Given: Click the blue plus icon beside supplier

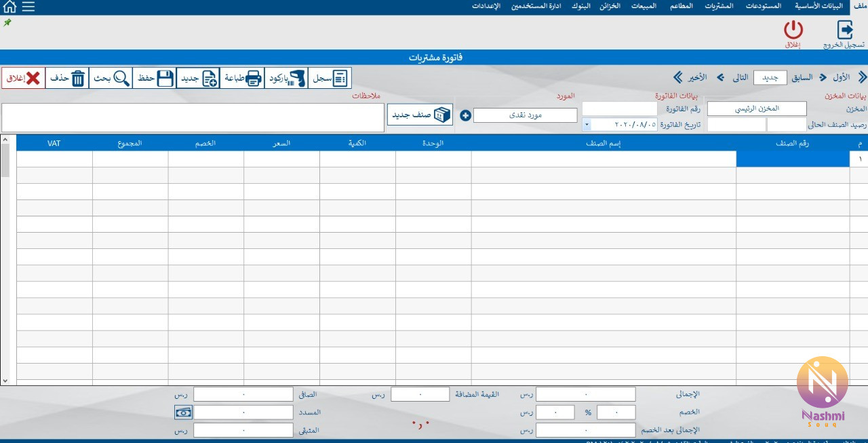Looking at the screenshot, I should pos(465,115).
